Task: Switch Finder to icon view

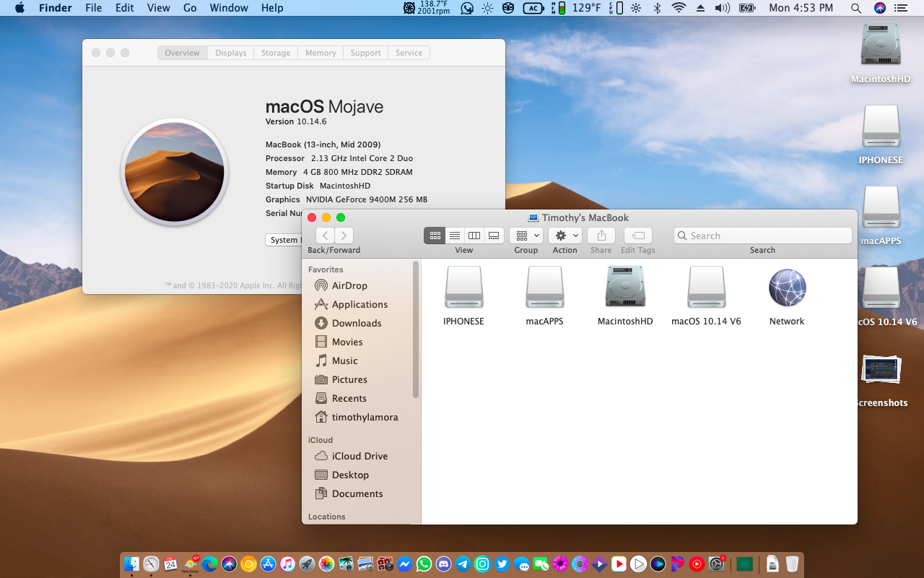Action: click(435, 236)
